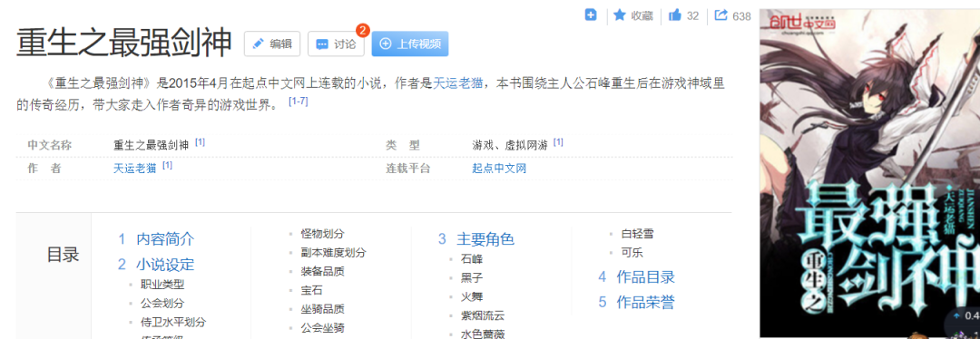Image resolution: width=980 pixels, height=339 pixels.
Task: Click the like count 32
Action: pyautogui.click(x=692, y=16)
